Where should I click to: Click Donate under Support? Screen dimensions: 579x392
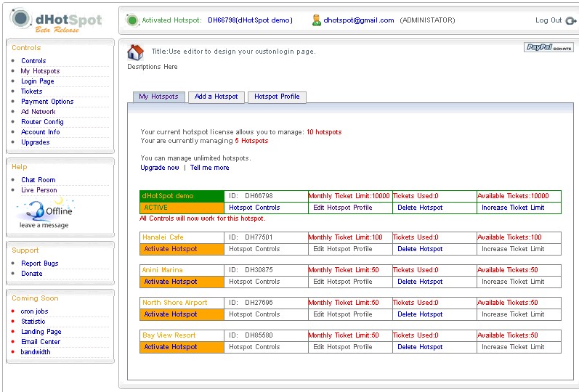pos(32,274)
